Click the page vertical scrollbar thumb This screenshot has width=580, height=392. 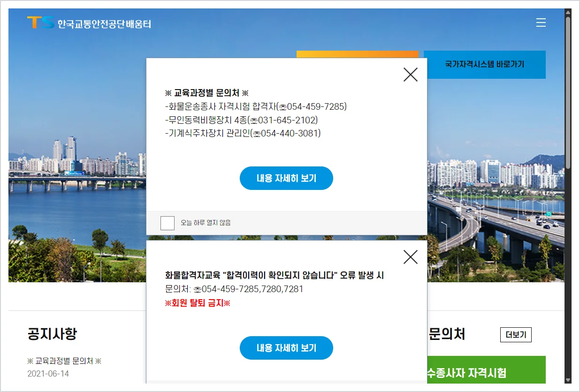pos(568,92)
